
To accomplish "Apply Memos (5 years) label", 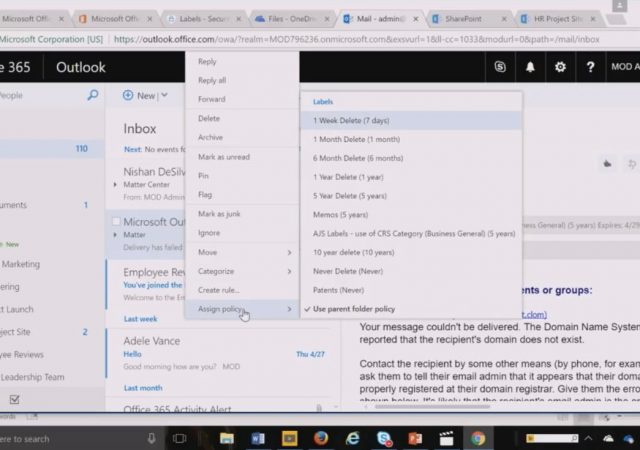I will click(411, 214).
